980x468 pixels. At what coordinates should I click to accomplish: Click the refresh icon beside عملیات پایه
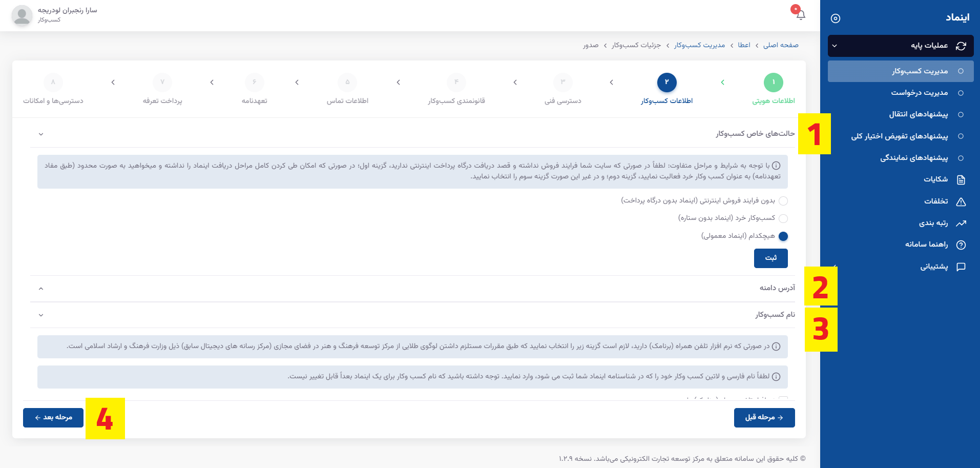point(961,46)
